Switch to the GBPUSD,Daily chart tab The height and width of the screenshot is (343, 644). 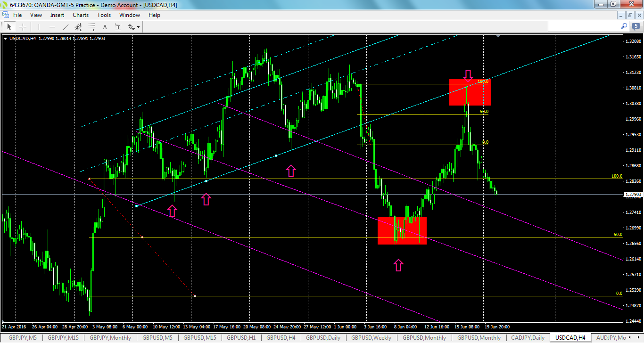click(x=323, y=338)
